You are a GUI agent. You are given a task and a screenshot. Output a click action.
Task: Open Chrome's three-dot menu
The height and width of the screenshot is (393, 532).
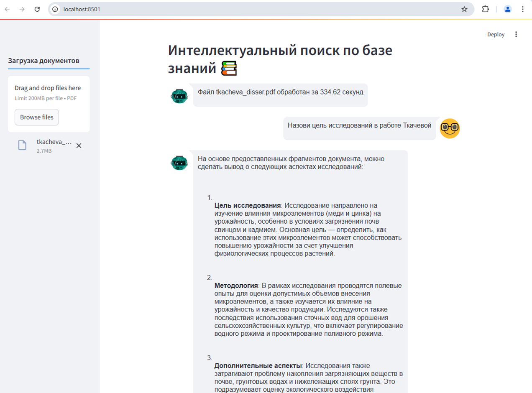(523, 9)
